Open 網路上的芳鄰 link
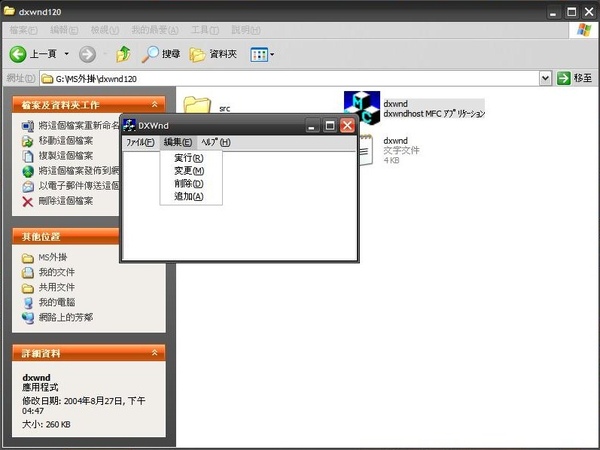The height and width of the screenshot is (450, 600). (65, 317)
